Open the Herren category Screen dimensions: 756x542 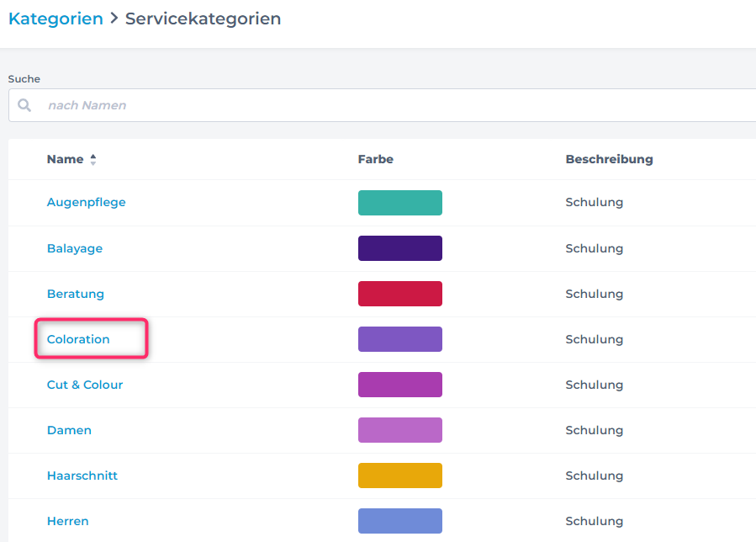pos(67,521)
